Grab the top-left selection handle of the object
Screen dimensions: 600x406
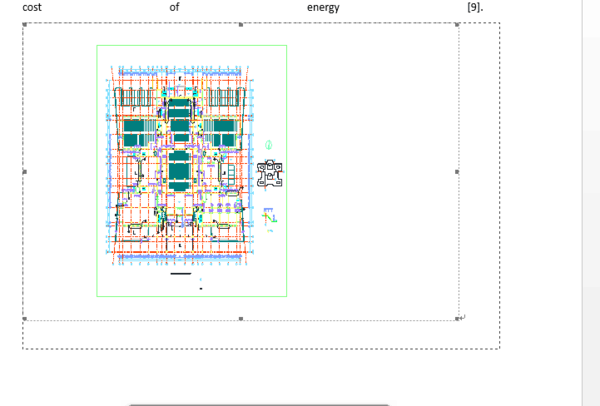click(24, 24)
